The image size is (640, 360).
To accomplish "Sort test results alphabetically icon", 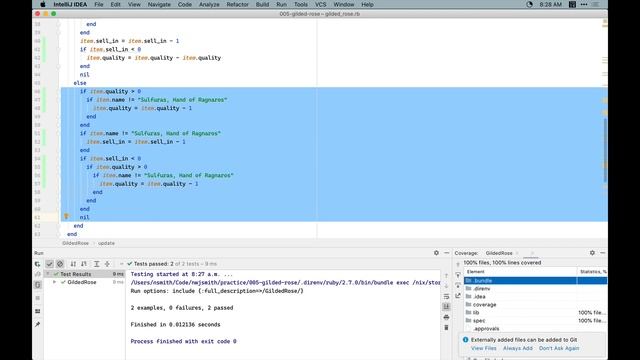I will [73, 264].
